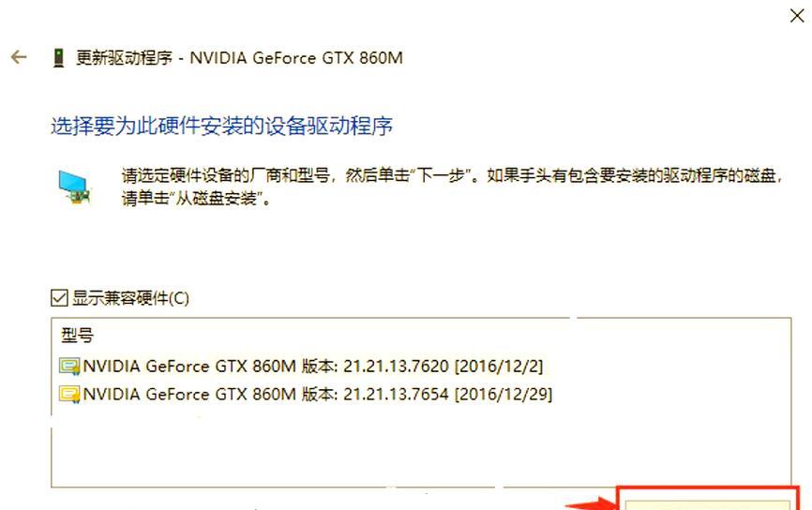
Task: Click the driver icon for version 21.21.13.7654
Action: (x=69, y=395)
